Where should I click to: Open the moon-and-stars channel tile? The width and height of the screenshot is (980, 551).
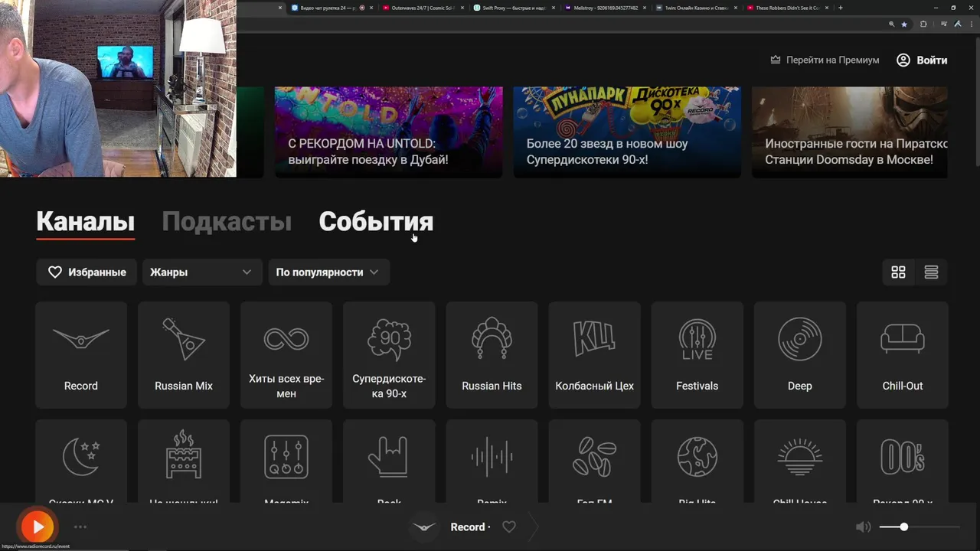tap(81, 461)
